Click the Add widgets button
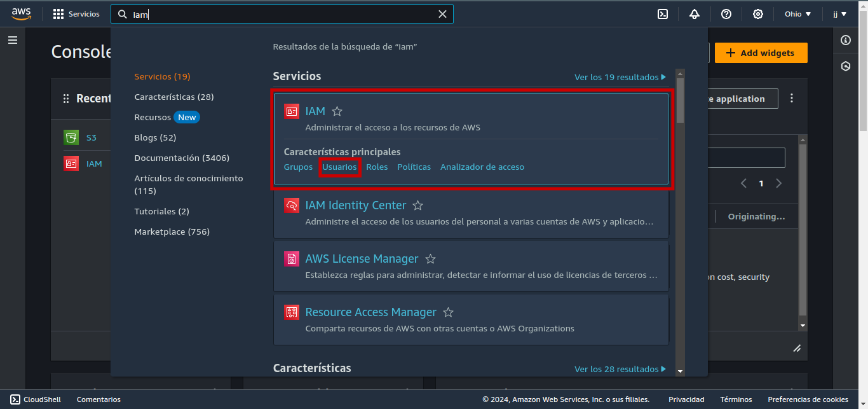The height and width of the screenshot is (409, 868). point(761,53)
